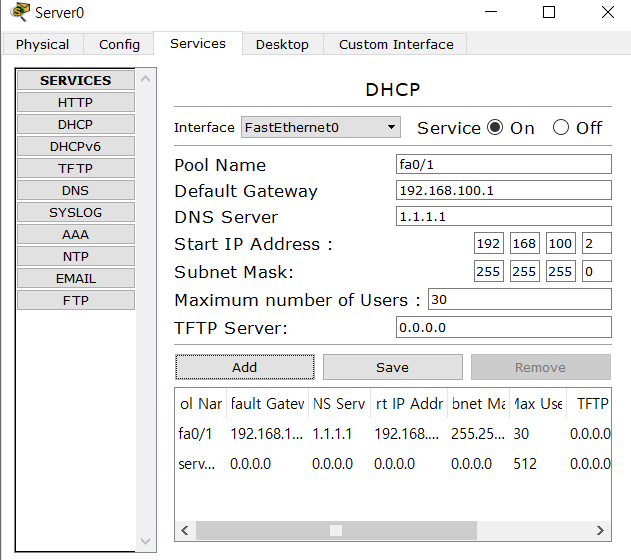Open the Config tab
631x560 pixels.
(x=119, y=44)
